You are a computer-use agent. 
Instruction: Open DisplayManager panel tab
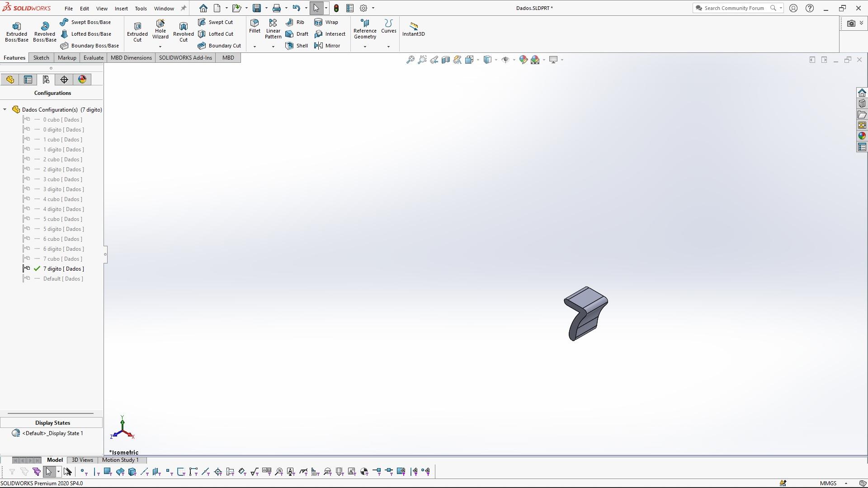82,80
